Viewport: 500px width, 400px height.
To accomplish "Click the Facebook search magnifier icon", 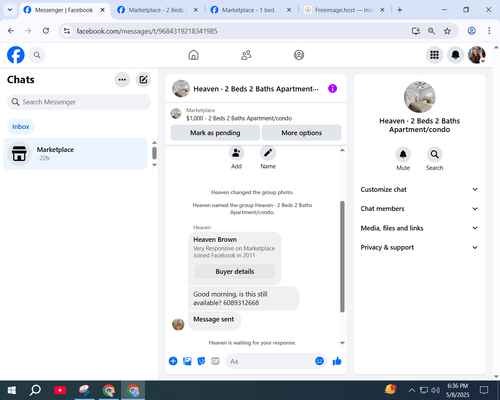I will pos(37,55).
